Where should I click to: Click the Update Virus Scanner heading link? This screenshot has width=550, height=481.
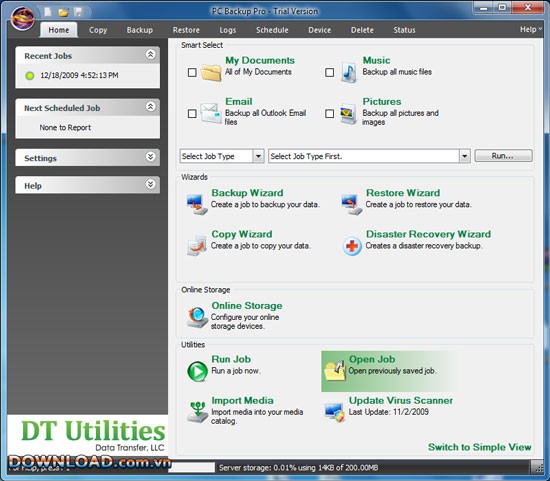click(401, 400)
